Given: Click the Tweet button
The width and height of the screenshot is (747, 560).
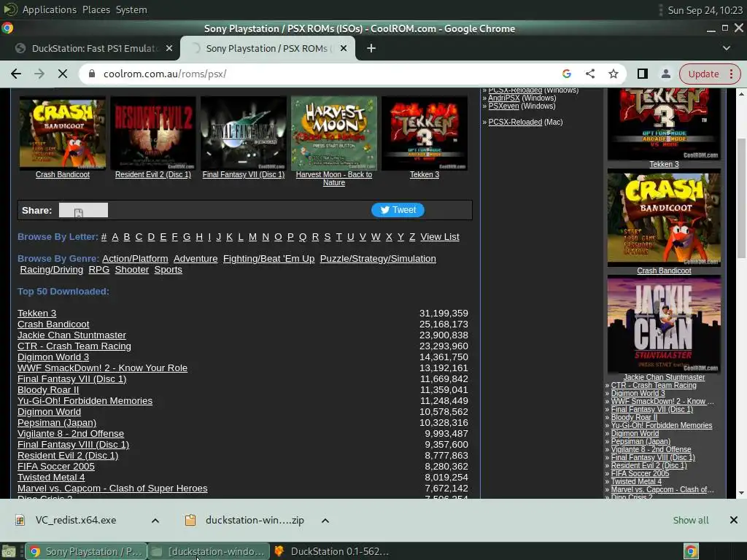Looking at the screenshot, I should pos(398,210).
